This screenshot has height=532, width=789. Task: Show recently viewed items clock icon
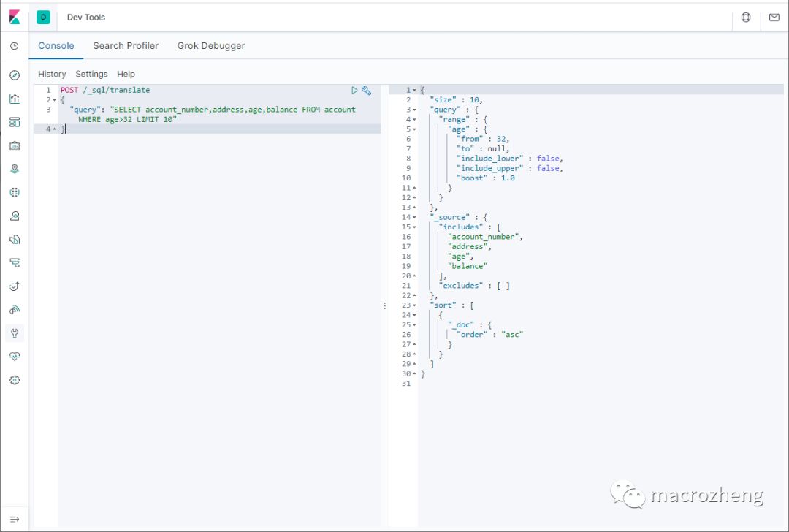point(15,46)
